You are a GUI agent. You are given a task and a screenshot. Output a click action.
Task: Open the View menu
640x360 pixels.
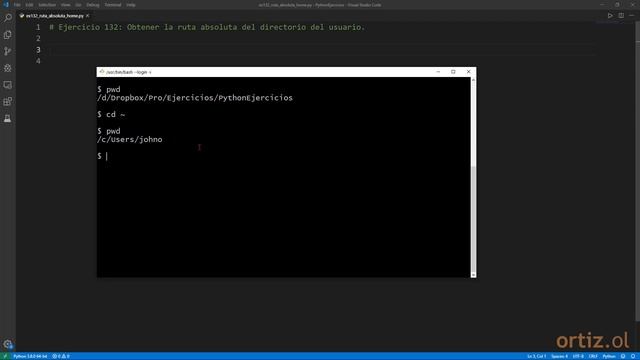coord(66,5)
